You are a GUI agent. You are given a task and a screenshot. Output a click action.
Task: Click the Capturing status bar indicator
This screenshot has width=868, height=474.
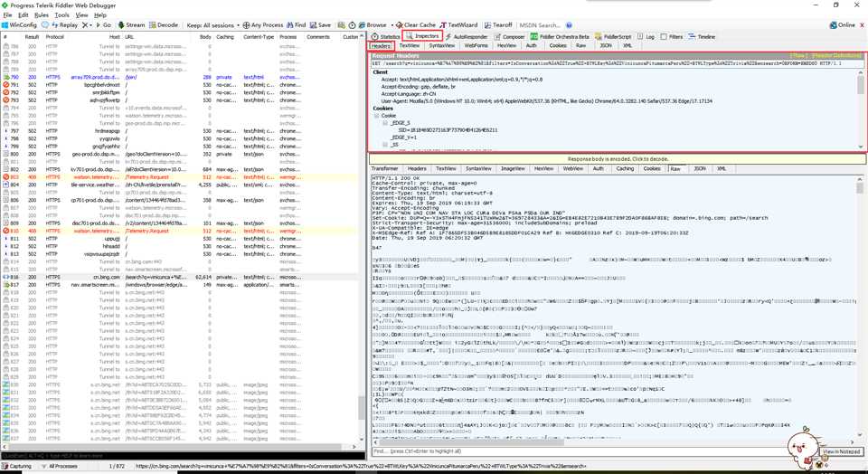coord(17,467)
